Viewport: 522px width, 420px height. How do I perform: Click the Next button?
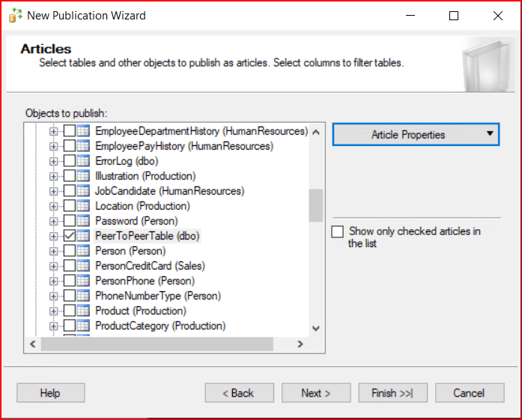coord(315,393)
